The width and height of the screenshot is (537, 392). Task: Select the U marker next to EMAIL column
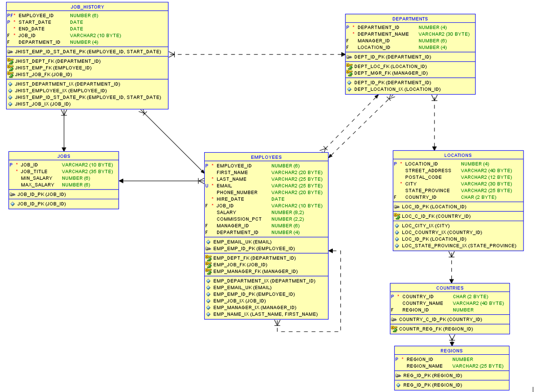click(206, 185)
